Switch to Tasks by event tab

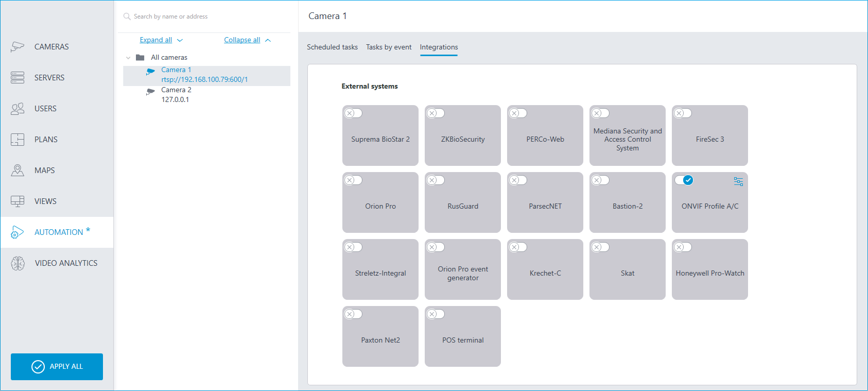[x=389, y=47]
